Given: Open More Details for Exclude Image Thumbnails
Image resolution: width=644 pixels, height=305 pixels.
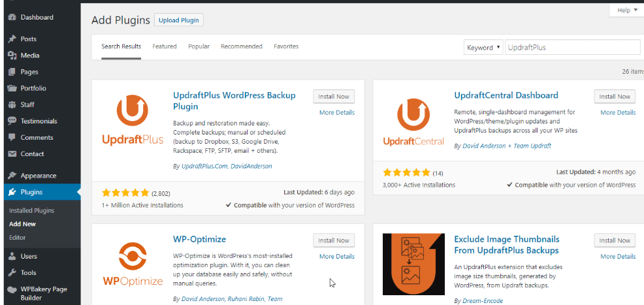Looking at the screenshot, I should pos(618,257).
